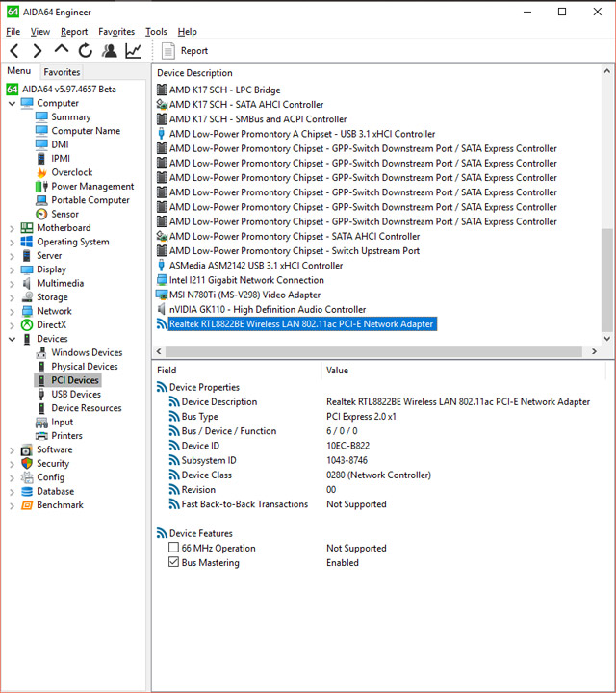Screen dimensions: 616x693
Task: Expand the Display tree node
Action: pyautogui.click(x=12, y=270)
